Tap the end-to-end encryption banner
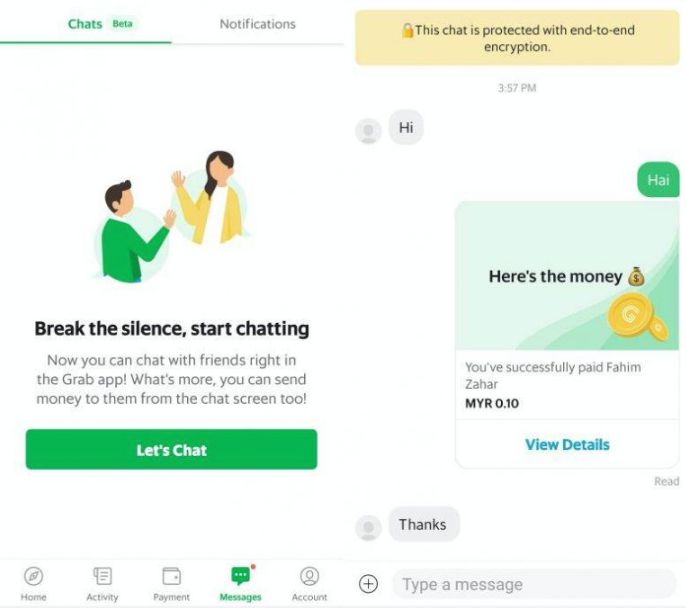Viewport: 686px width, 608px height. pyautogui.click(x=517, y=38)
